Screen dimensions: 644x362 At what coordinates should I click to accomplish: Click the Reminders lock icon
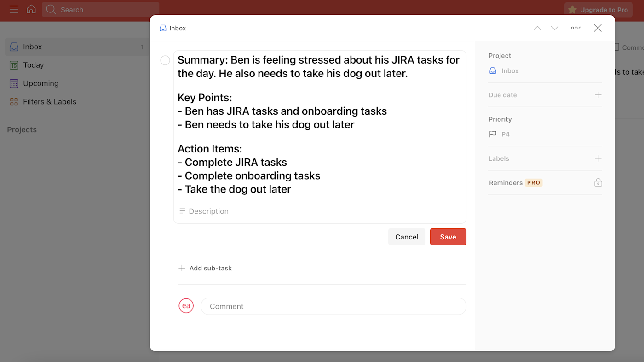598,183
